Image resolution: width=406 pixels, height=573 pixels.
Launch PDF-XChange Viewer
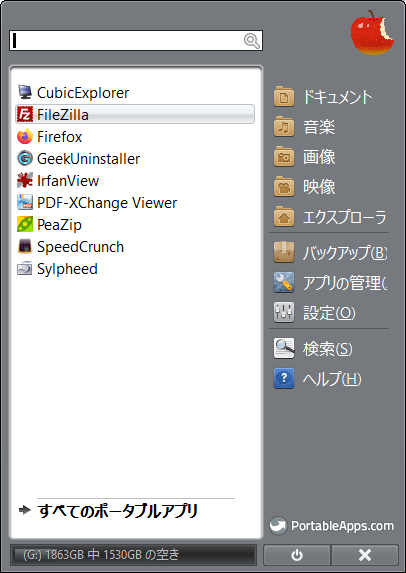(135, 202)
